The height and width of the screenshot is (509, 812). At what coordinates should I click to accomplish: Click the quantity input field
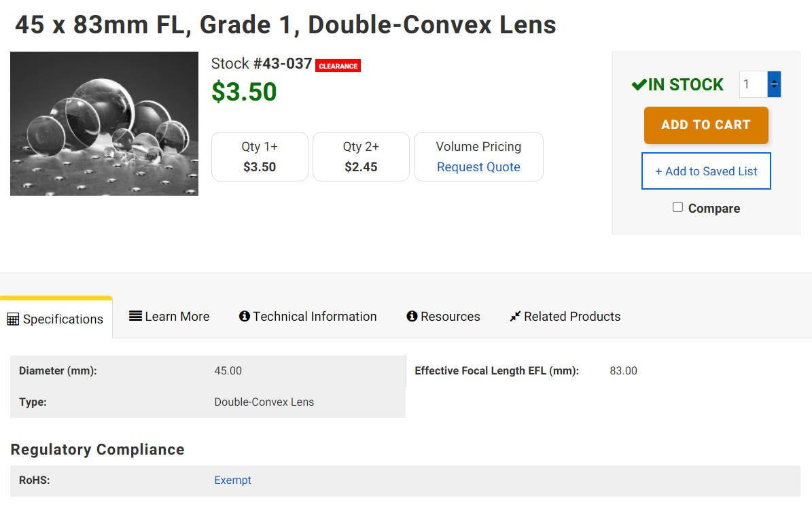[x=753, y=85]
